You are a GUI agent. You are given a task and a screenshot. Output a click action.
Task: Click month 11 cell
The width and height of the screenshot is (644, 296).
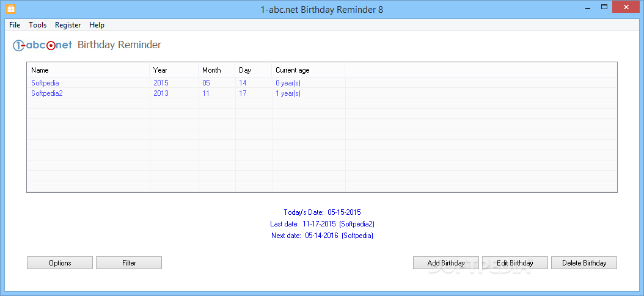tap(206, 93)
